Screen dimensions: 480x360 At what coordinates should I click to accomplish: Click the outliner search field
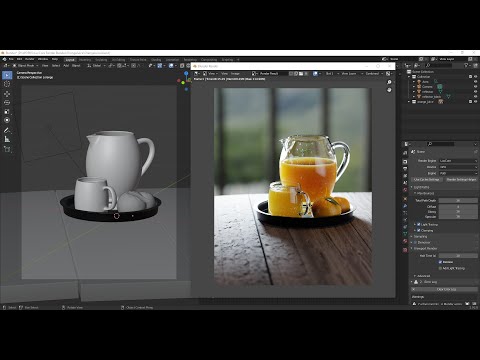pyautogui.click(x=443, y=65)
